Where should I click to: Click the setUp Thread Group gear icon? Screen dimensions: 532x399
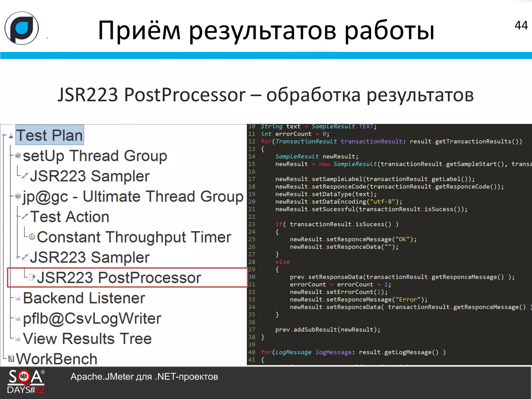point(18,156)
